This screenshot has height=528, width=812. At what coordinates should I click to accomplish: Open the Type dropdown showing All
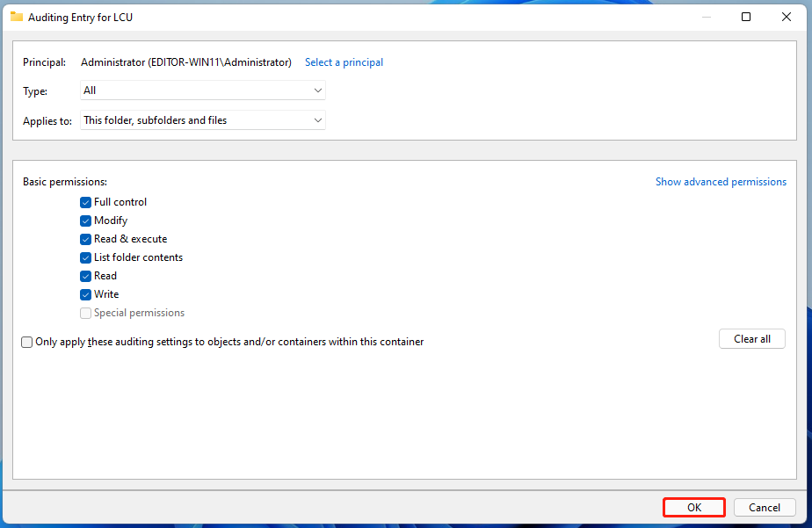point(202,90)
